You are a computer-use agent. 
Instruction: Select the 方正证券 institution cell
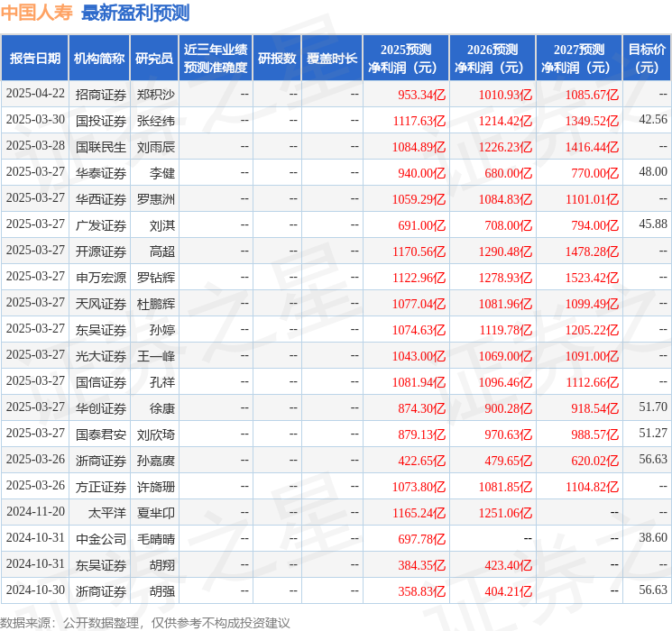click(x=101, y=487)
